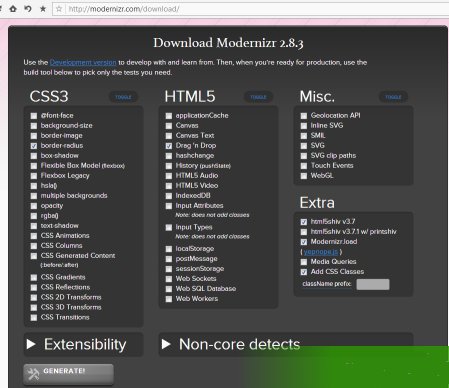Click the browser back/undo arrow icon
Viewport: 449px width, 388px height.
coord(28,9)
